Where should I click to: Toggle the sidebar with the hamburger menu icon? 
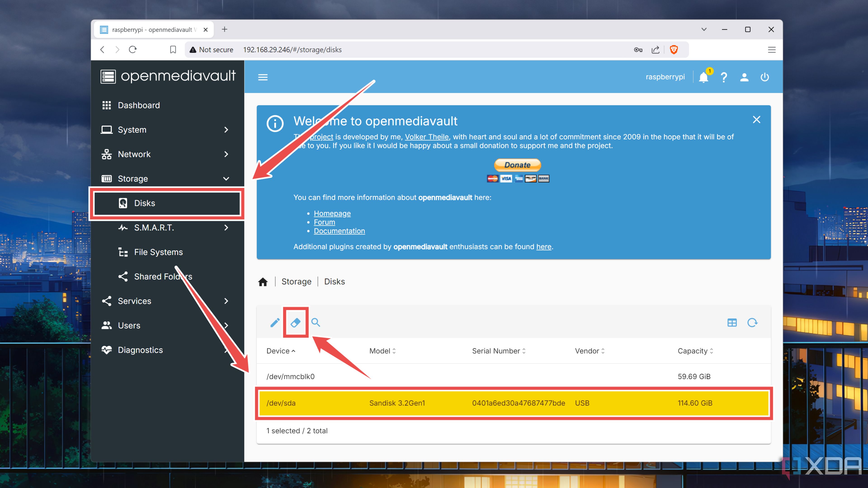pyautogui.click(x=263, y=77)
